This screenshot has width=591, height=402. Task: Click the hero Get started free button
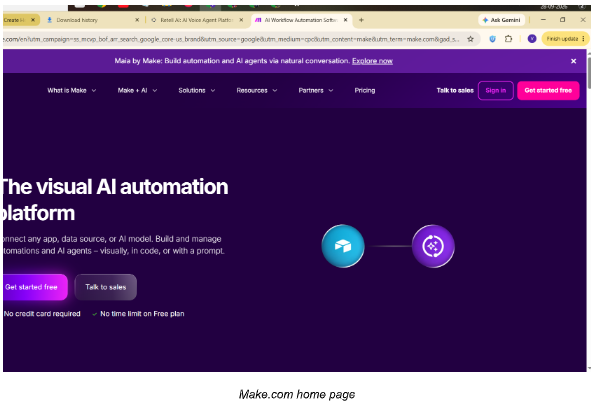pyautogui.click(x=34, y=287)
